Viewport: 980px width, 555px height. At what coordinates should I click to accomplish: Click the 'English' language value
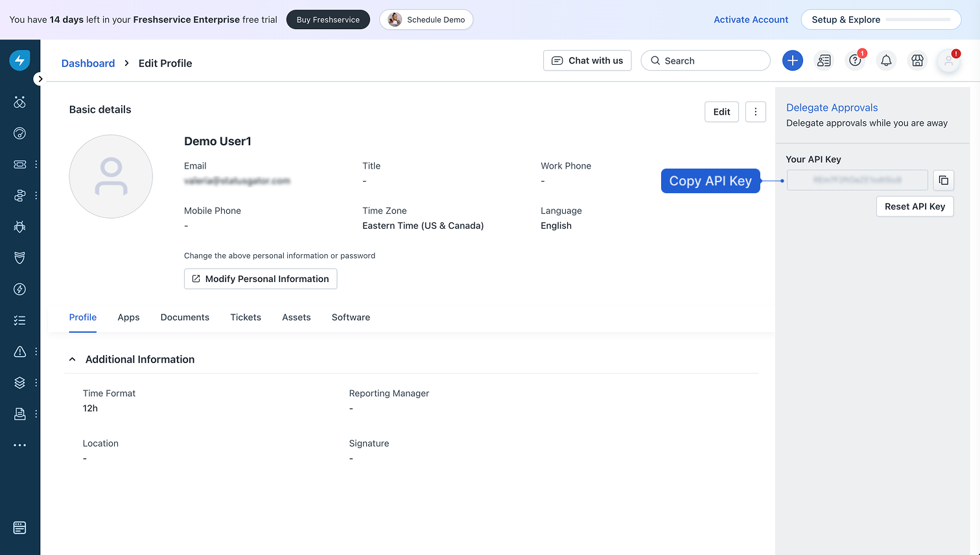(x=556, y=226)
